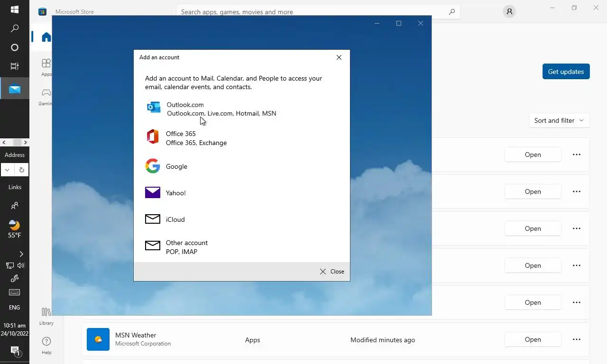
Task: Click the fourth Open button in list
Action: 533,265
